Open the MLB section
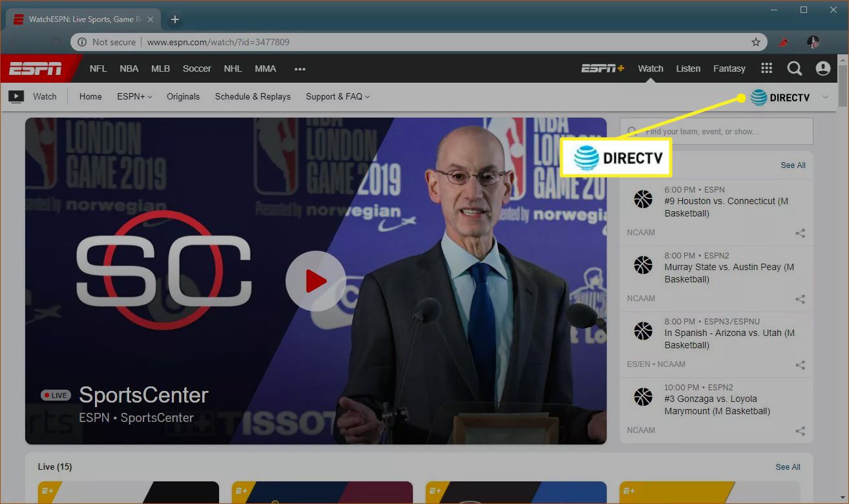The height and width of the screenshot is (504, 849). point(161,68)
